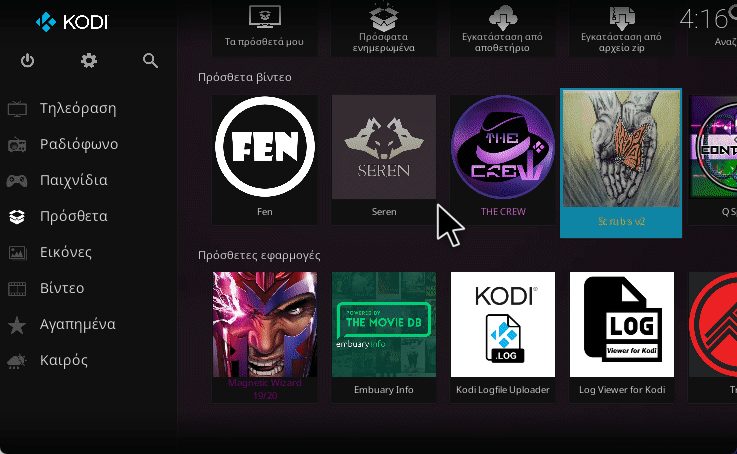Image resolution: width=737 pixels, height=454 pixels.
Task: Click the film icon beside Βίντεο
Action: (17, 289)
